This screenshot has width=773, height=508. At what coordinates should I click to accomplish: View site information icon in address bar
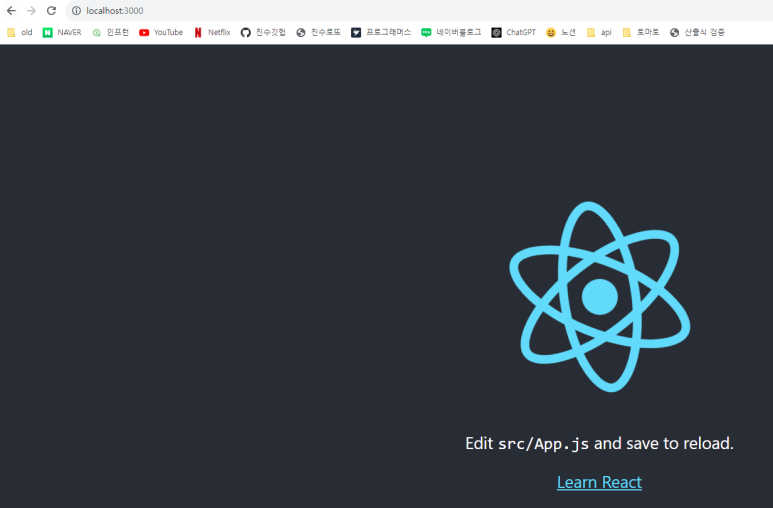(76, 10)
